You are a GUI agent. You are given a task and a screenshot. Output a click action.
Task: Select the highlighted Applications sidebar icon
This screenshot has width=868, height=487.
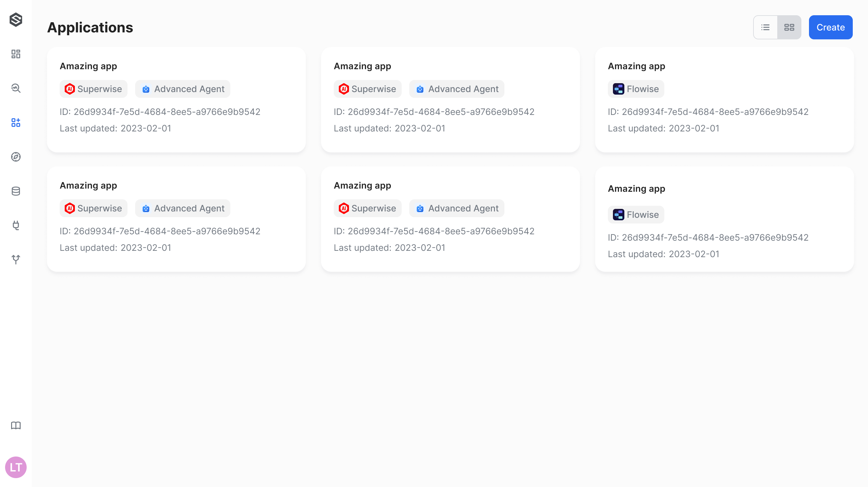pyautogui.click(x=16, y=123)
